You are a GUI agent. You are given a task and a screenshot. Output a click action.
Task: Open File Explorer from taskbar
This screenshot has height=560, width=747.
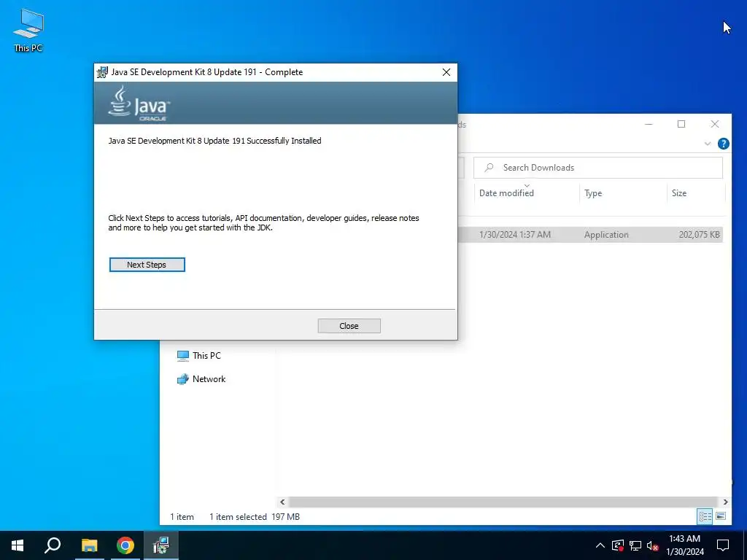coord(89,545)
